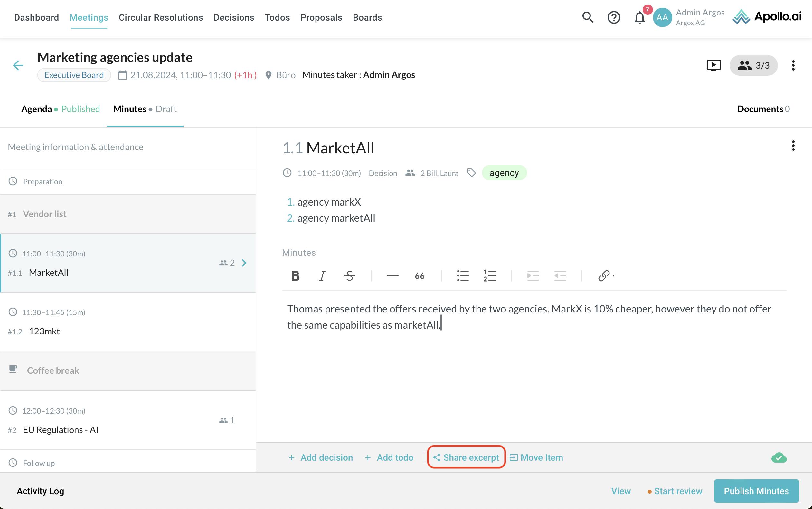Image resolution: width=812 pixels, height=509 pixels.
Task: Click the agency tag label
Action: coord(504,173)
